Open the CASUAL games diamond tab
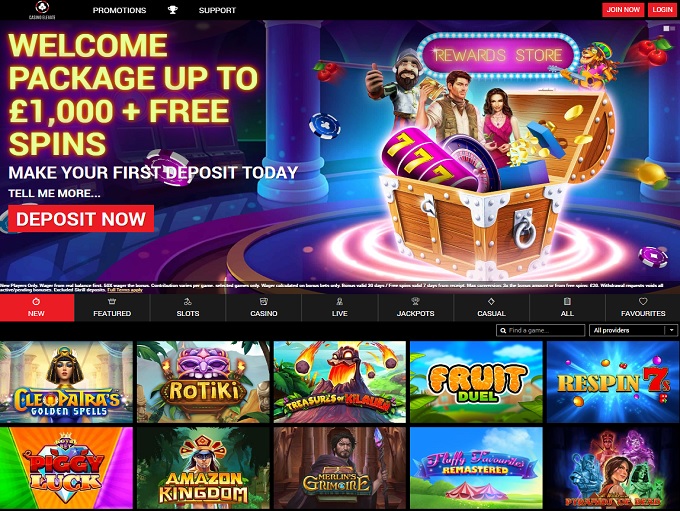The width and height of the screenshot is (680, 511). click(x=491, y=308)
